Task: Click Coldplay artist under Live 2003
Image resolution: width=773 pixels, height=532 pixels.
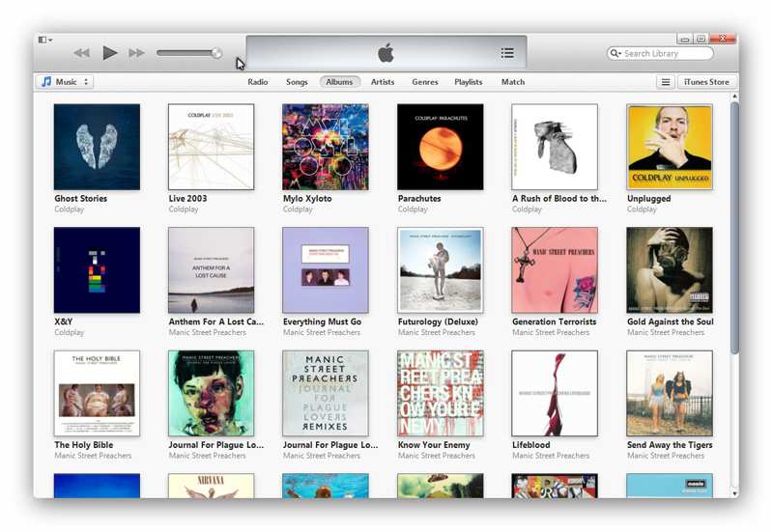Action: 184,210
